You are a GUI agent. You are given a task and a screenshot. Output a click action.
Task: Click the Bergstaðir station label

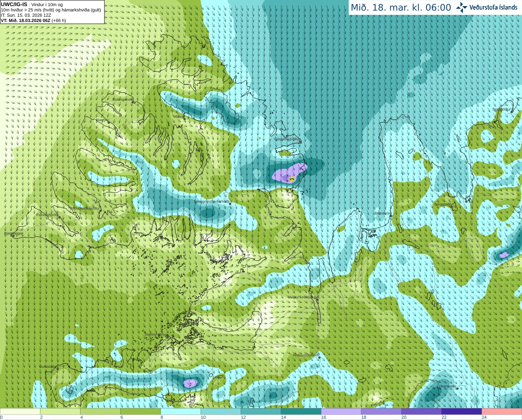tap(442, 204)
